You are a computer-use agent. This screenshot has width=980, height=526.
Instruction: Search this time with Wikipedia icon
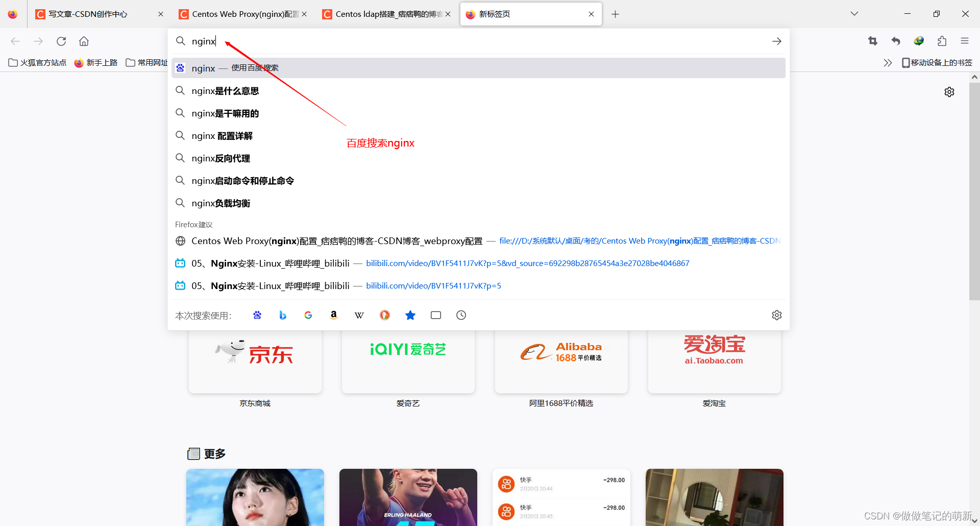pos(359,315)
